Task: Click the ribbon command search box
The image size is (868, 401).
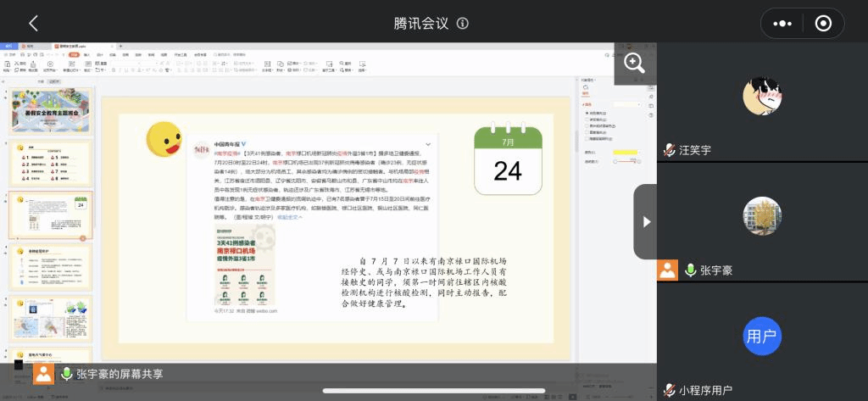Action: (231, 55)
